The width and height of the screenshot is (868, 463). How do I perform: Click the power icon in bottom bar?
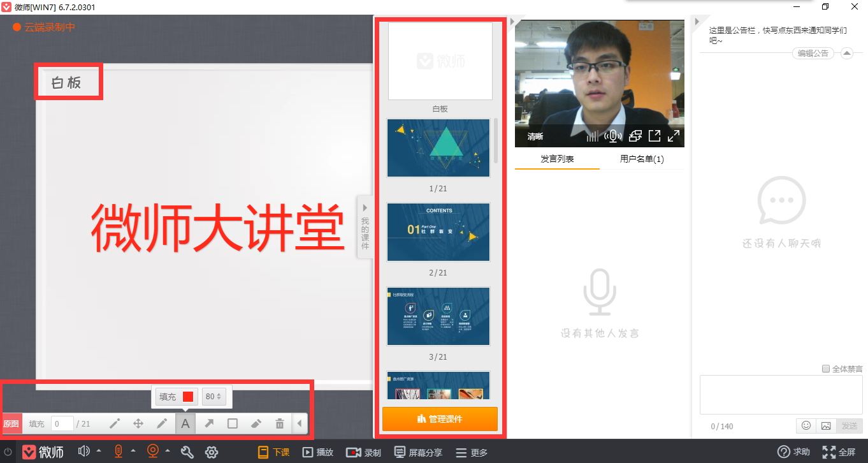(x=8, y=452)
